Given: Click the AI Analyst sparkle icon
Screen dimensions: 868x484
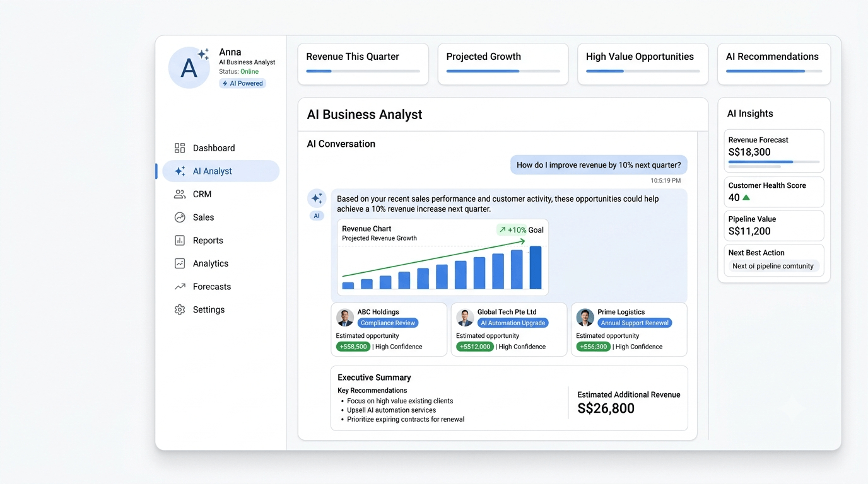Looking at the screenshot, I should (180, 171).
